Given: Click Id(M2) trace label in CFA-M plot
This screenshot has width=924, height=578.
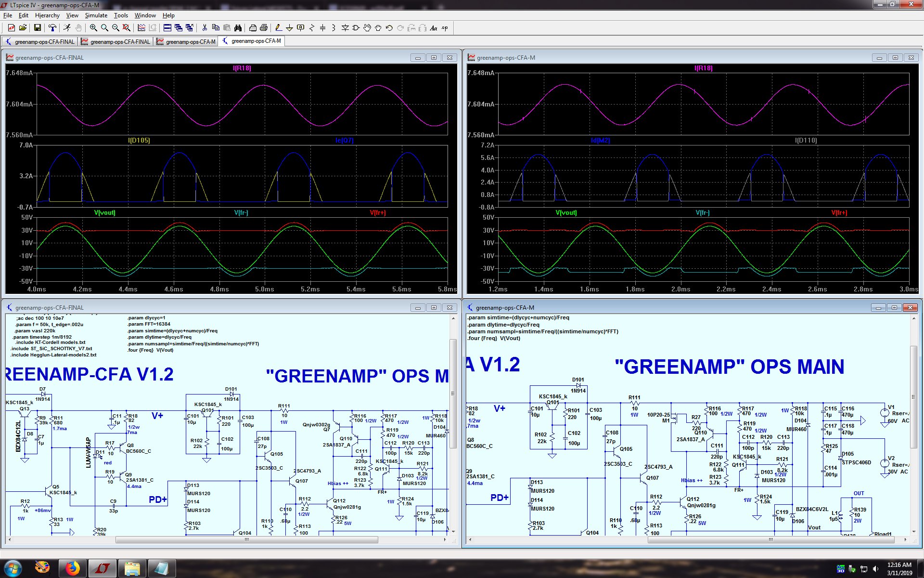Looking at the screenshot, I should click(x=601, y=140).
